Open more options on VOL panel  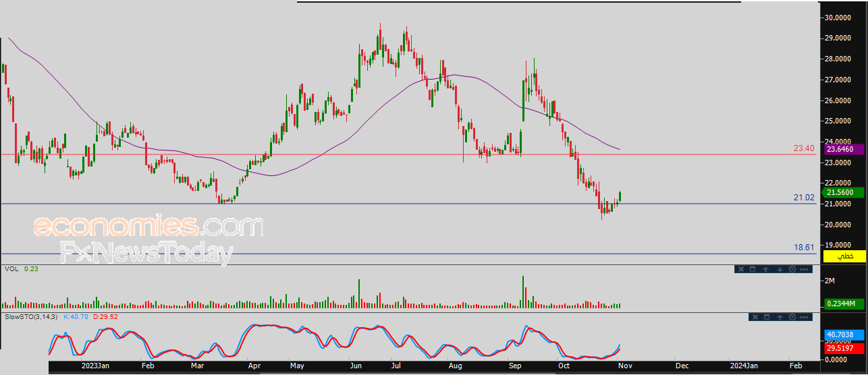[x=804, y=269]
